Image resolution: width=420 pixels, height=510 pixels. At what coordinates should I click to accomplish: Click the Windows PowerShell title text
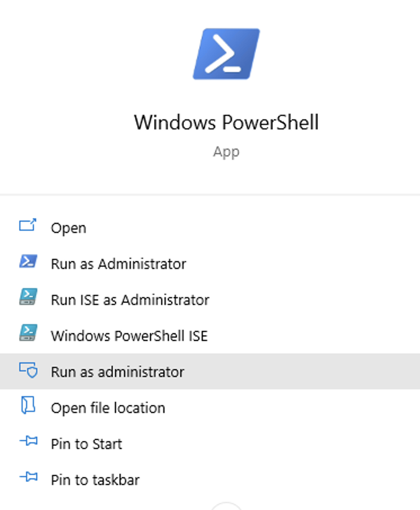click(226, 123)
